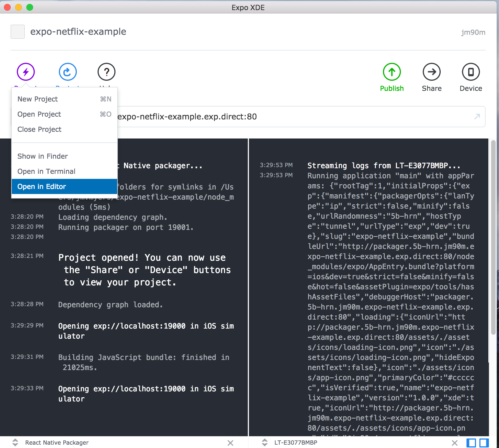This screenshot has height=448, width=499.
Task: Click the blue Restart icon
Action: coord(68,72)
